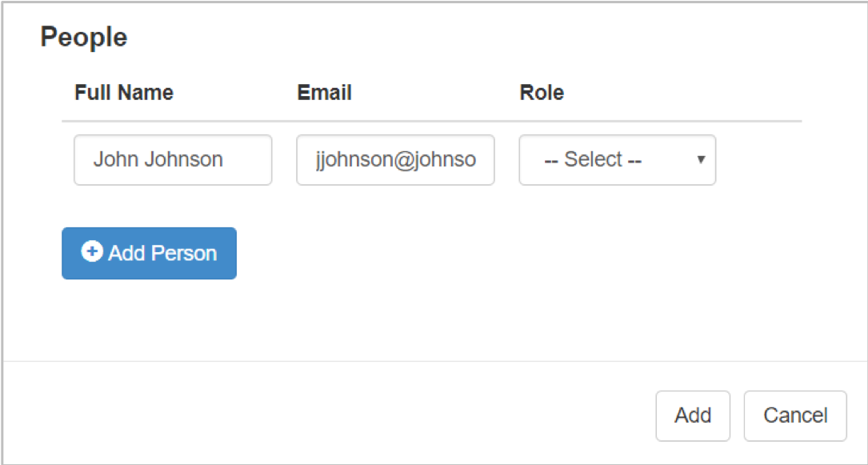Click the divider line below column headers

pyautogui.click(x=432, y=122)
